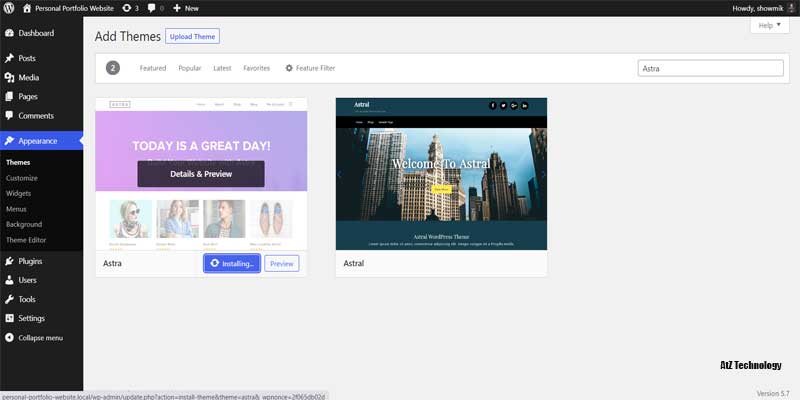The image size is (800, 400).
Task: Click the Astra theme name label
Action: pos(112,264)
